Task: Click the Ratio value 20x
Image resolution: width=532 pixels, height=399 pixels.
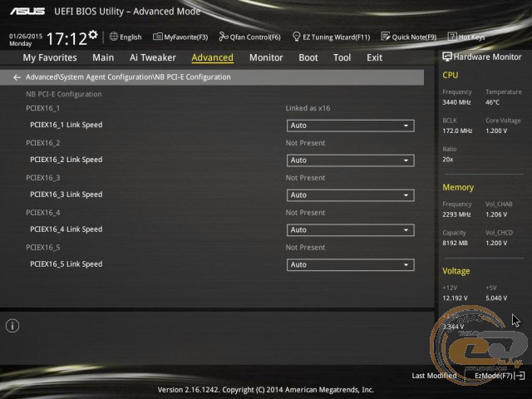Action: pos(448,160)
